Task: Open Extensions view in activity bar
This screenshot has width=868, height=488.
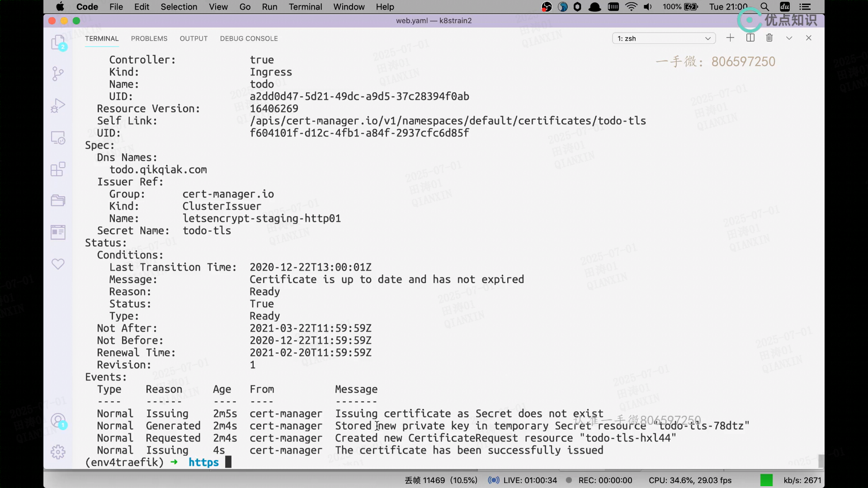Action: [58, 169]
